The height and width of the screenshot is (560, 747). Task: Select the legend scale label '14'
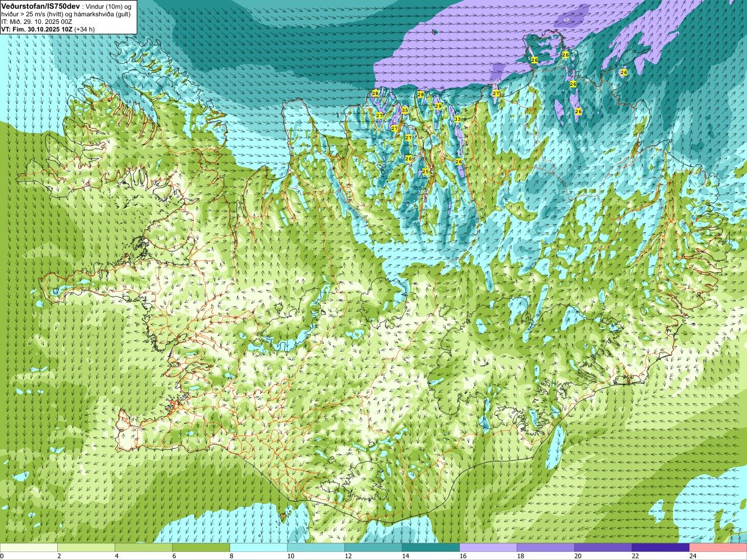click(x=405, y=556)
